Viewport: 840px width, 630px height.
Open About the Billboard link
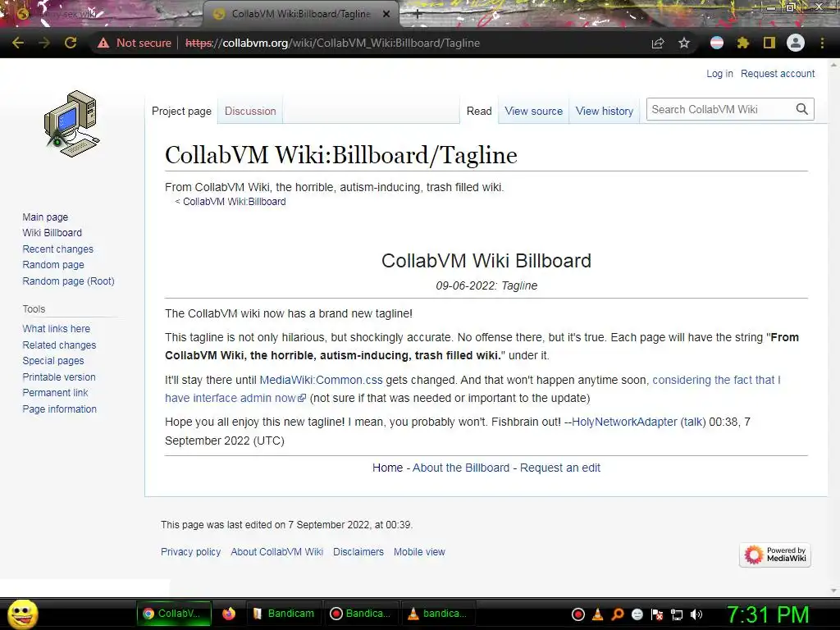click(461, 468)
